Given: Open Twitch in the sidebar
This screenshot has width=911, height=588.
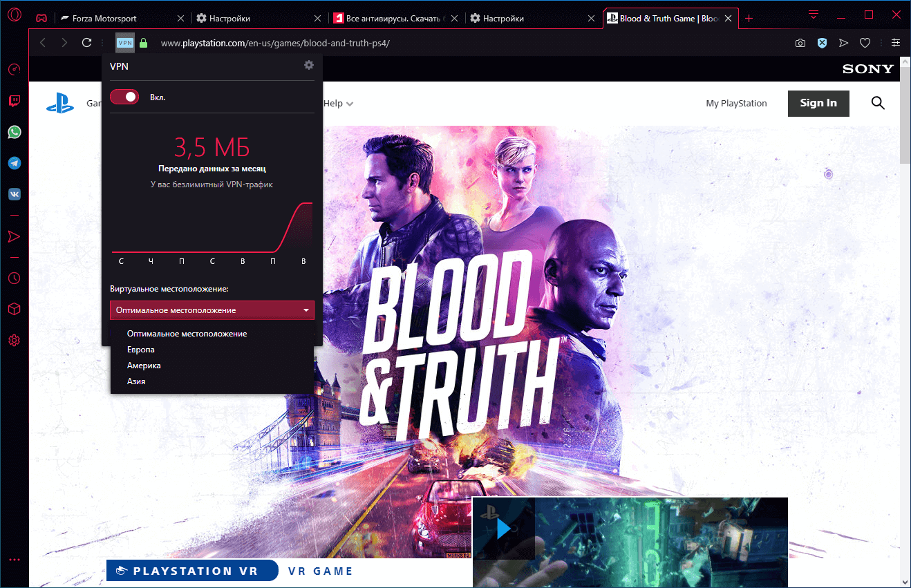Looking at the screenshot, I should tap(15, 101).
